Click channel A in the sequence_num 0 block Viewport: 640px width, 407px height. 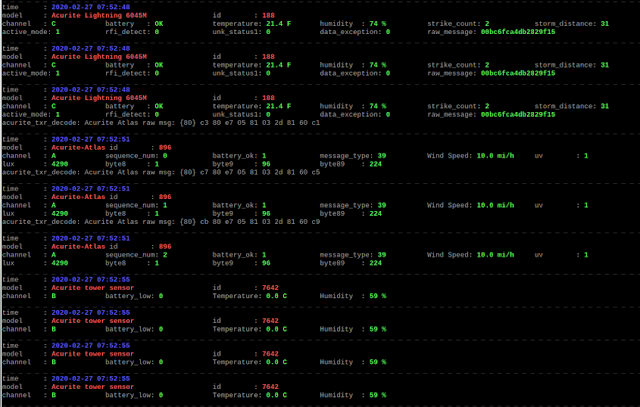pos(53,156)
